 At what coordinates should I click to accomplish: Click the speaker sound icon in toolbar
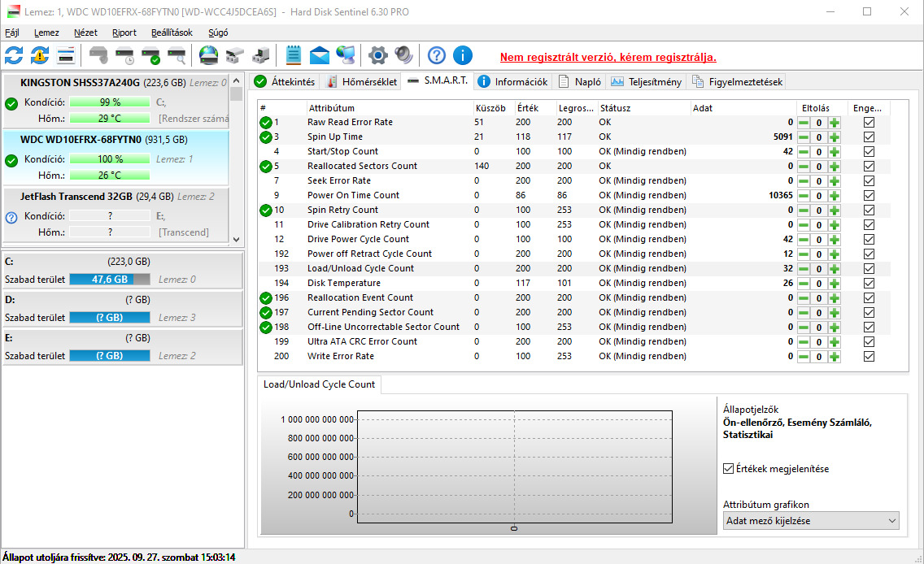(x=403, y=55)
